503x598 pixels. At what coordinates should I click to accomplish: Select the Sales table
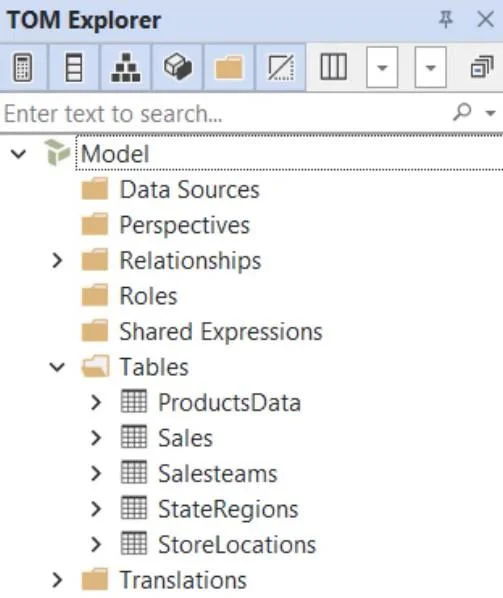coord(185,438)
